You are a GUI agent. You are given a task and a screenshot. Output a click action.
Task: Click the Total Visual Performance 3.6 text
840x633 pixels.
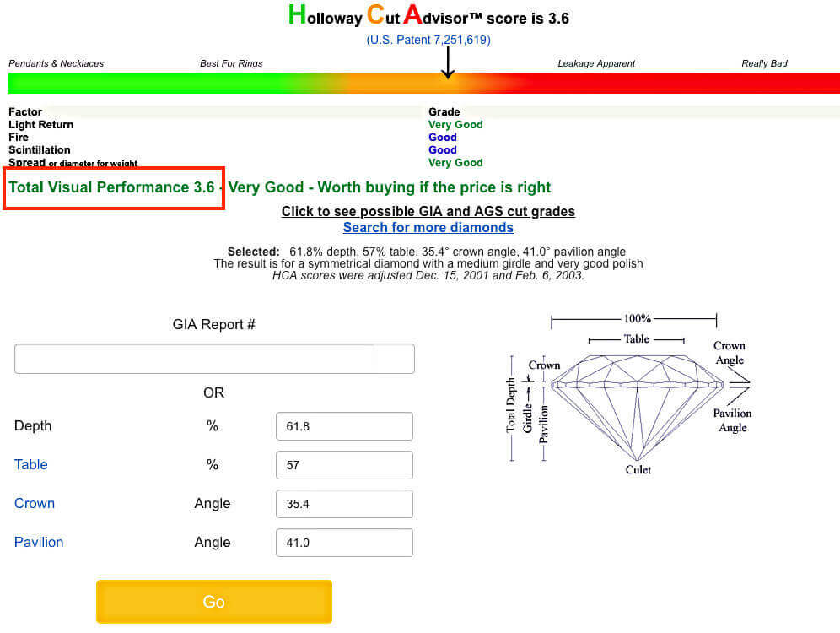(111, 187)
